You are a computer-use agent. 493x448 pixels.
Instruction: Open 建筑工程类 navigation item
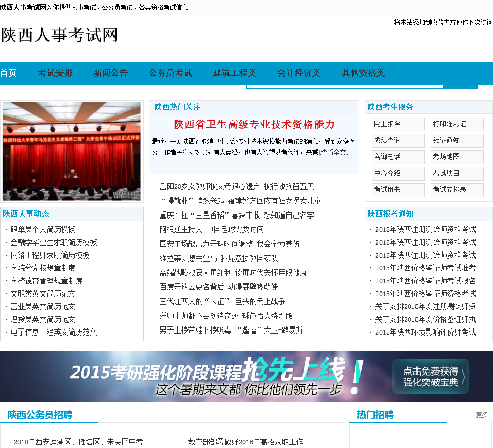(x=235, y=73)
